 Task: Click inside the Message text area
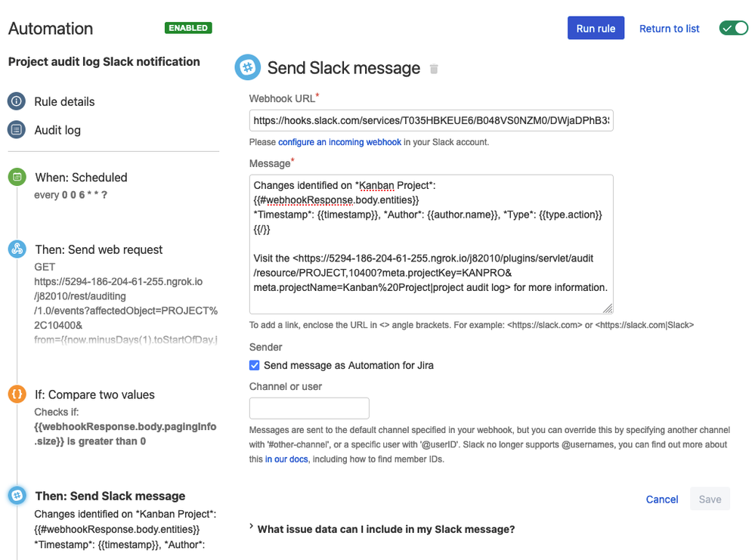tap(430, 242)
